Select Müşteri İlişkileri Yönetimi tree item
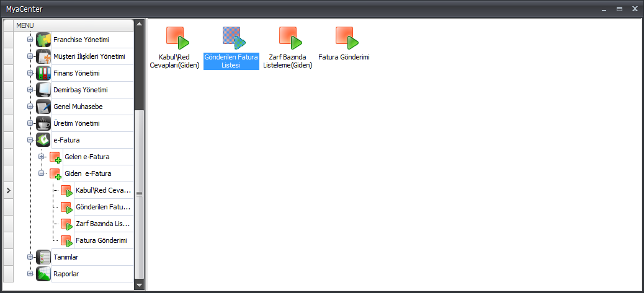Screen dimensions: 644x293 89,56
